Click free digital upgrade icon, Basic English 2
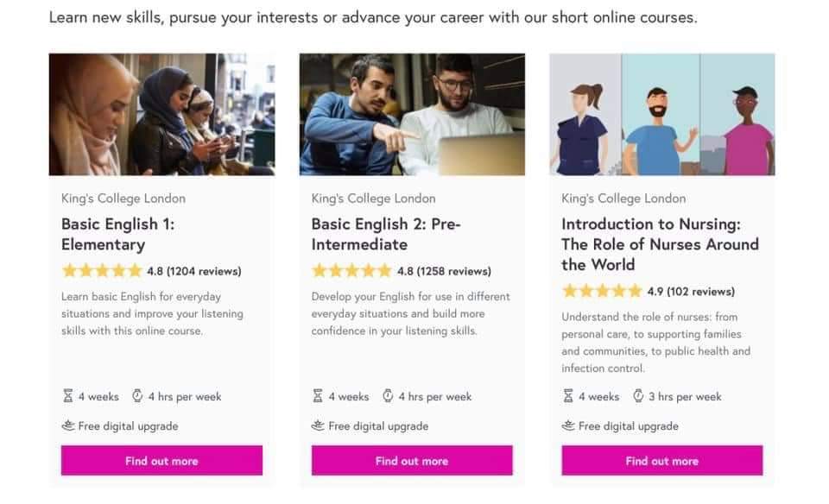The image size is (829, 504). pyautogui.click(x=318, y=425)
